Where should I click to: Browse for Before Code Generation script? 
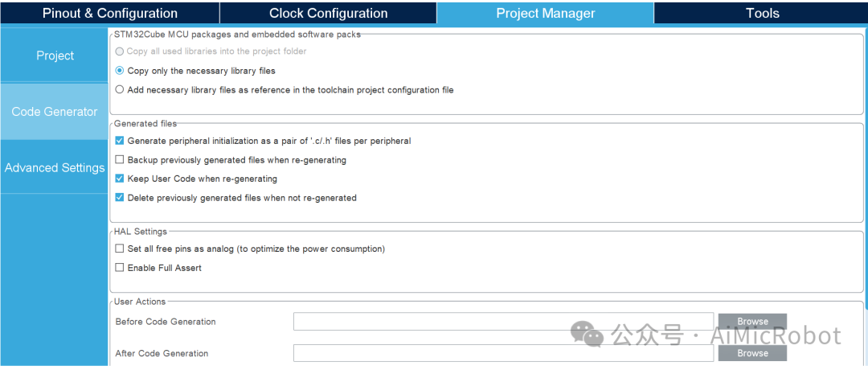752,321
